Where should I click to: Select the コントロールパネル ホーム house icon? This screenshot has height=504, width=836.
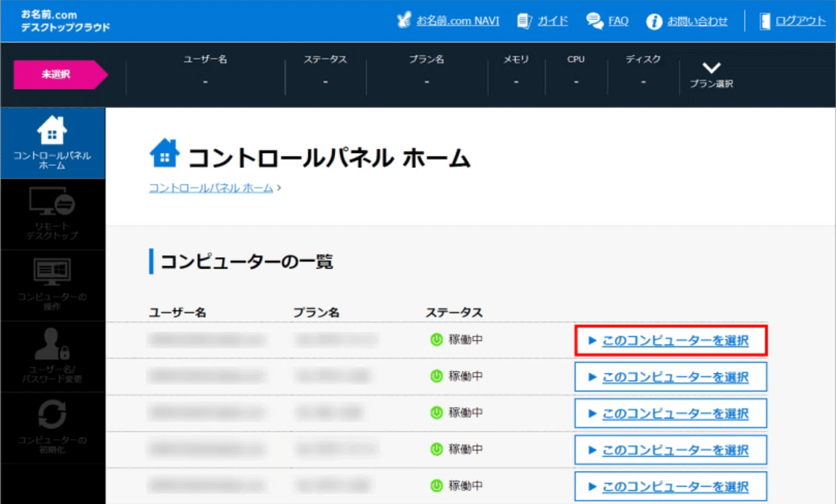point(52,134)
